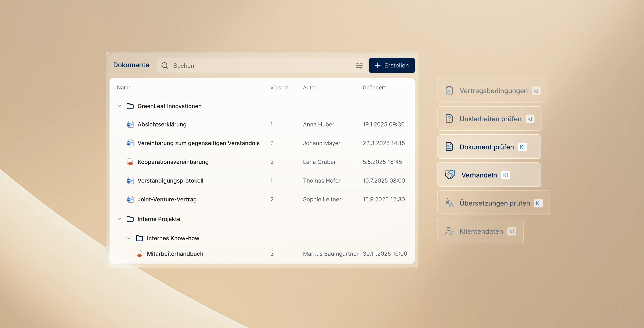Open the Joint-Venture-Vertrag document
Screen dimensions: 644x328
coord(167,199)
